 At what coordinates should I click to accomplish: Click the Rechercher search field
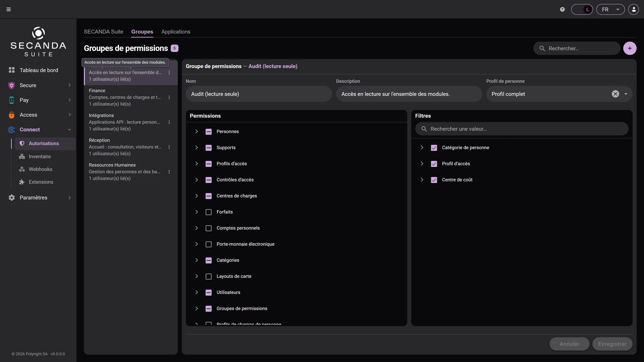point(577,48)
